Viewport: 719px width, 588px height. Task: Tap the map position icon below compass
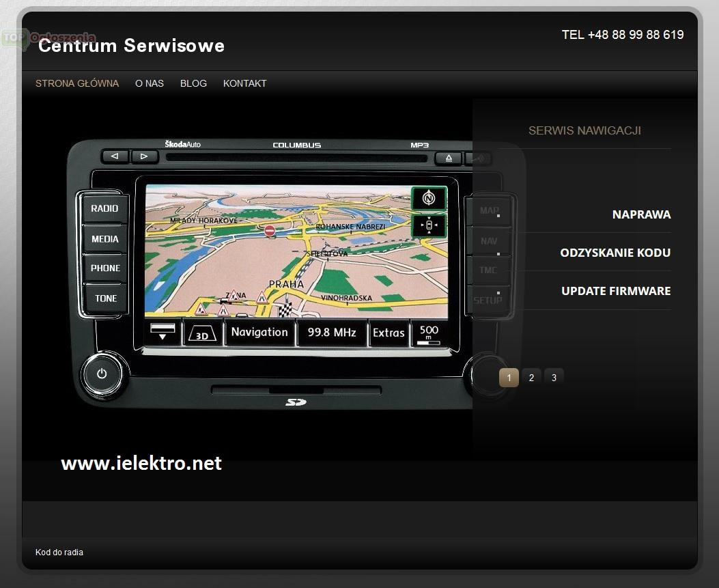pos(429,225)
